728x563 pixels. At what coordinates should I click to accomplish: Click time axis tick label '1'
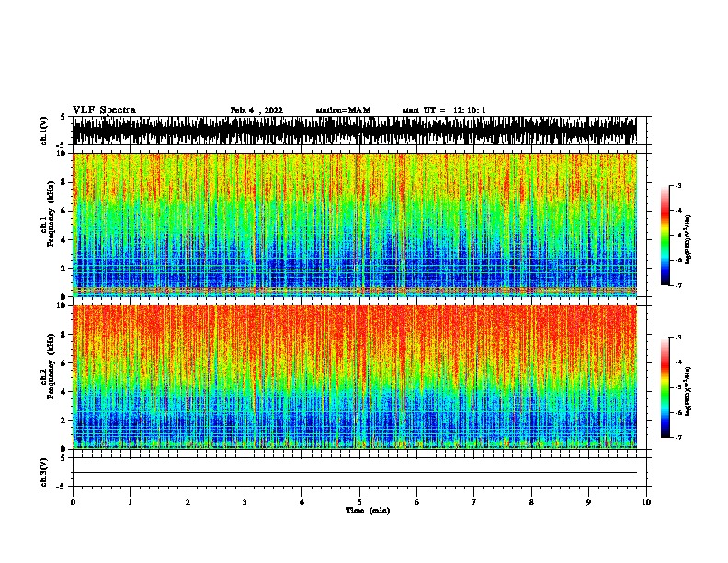click(x=130, y=502)
